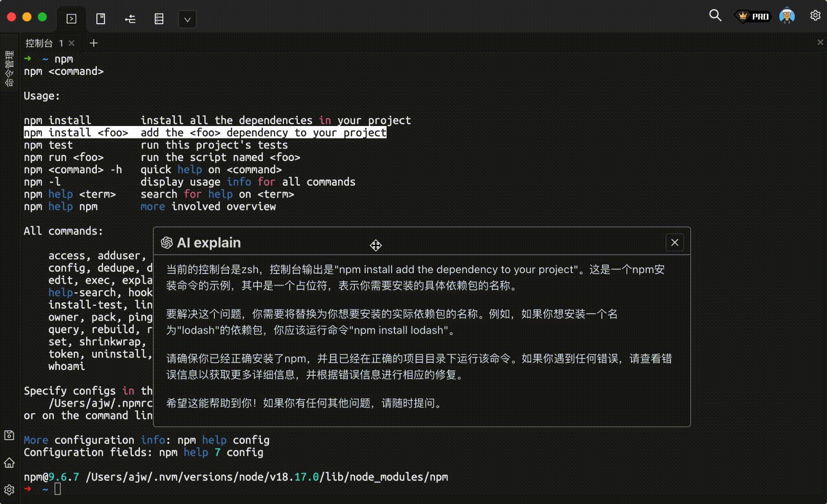Open the notes document icon in toolbar
The height and width of the screenshot is (504, 827).
[x=100, y=19]
